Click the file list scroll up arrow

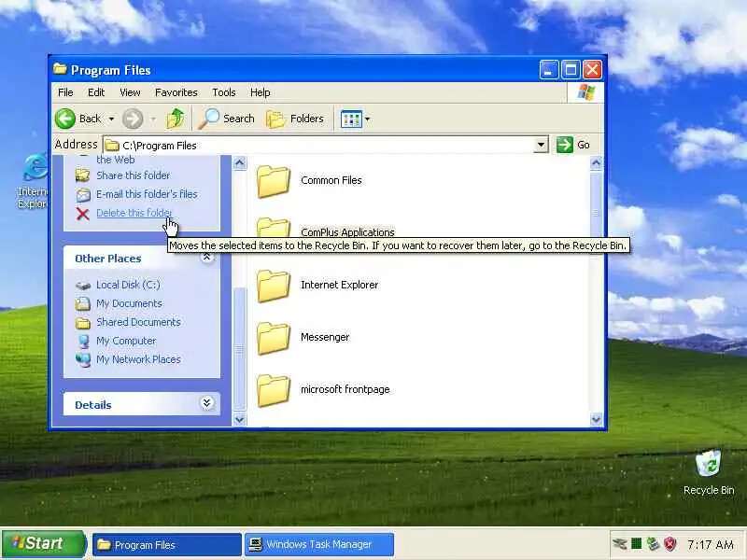tap(596, 163)
